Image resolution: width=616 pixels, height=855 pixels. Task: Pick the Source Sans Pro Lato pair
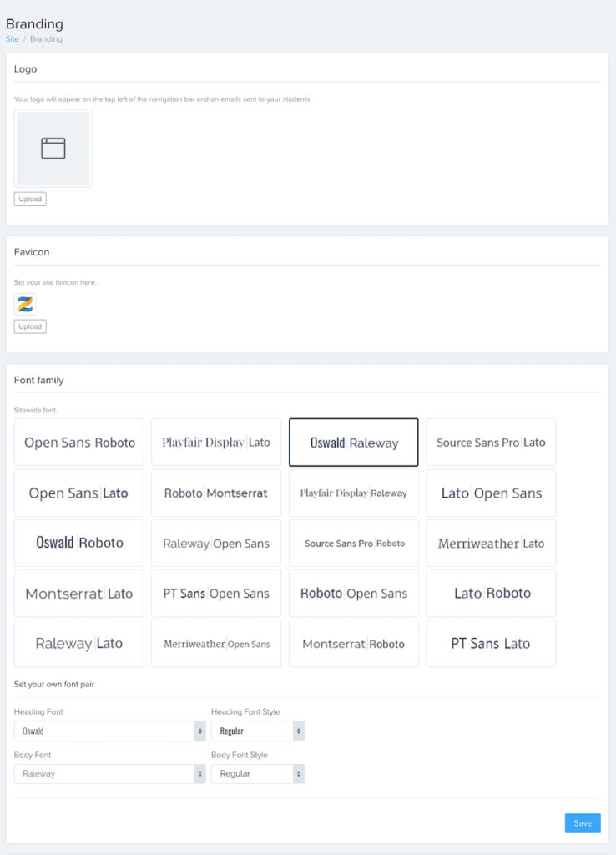(x=491, y=443)
